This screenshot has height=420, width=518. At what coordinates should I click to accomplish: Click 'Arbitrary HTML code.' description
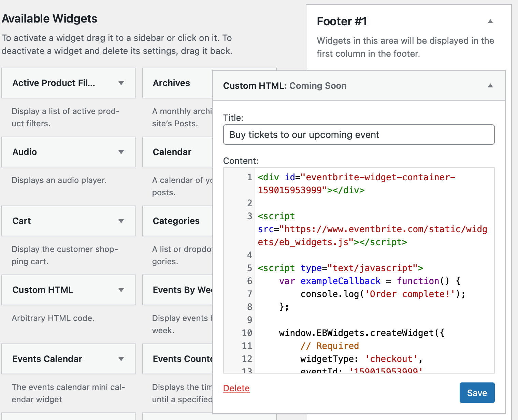pyautogui.click(x=53, y=318)
